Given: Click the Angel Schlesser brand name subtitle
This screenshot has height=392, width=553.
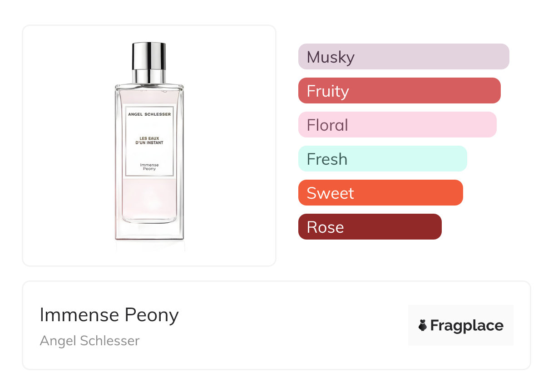Looking at the screenshot, I should click(89, 341).
